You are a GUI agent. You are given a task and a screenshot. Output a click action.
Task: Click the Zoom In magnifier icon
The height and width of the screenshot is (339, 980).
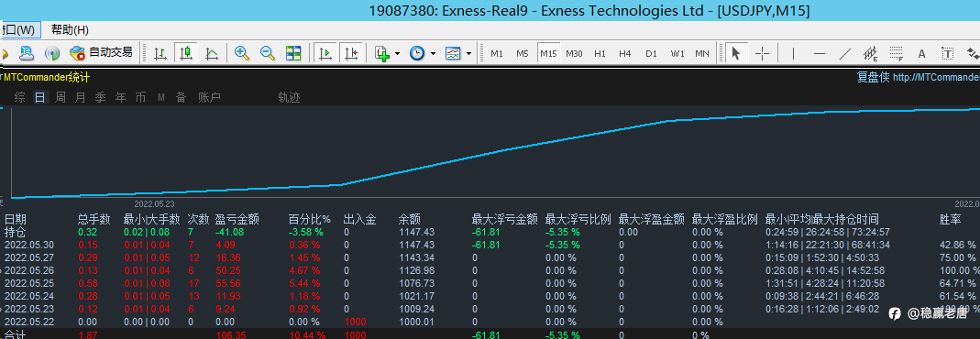(242, 53)
